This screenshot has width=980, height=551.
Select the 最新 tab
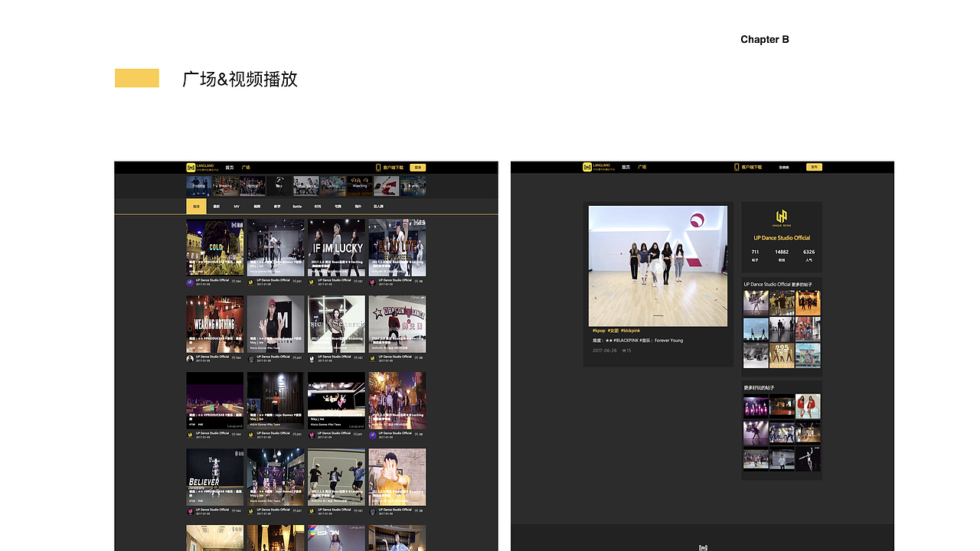(217, 207)
